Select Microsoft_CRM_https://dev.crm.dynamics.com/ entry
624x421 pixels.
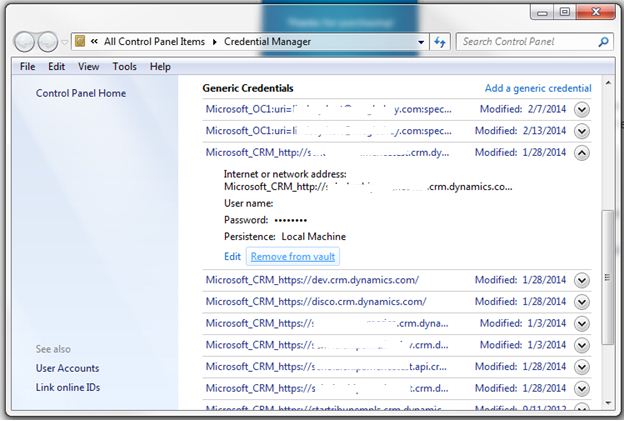click(312, 280)
